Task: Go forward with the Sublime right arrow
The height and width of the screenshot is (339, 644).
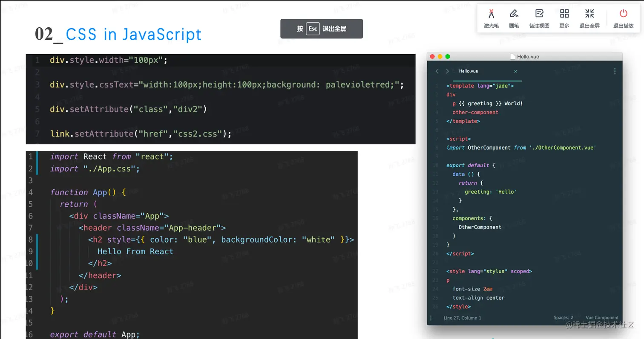Action: point(447,71)
